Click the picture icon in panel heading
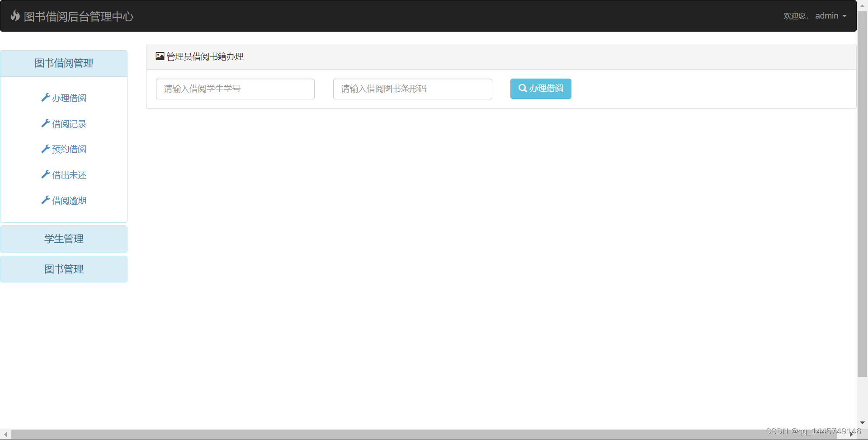The image size is (868, 440). (x=160, y=56)
